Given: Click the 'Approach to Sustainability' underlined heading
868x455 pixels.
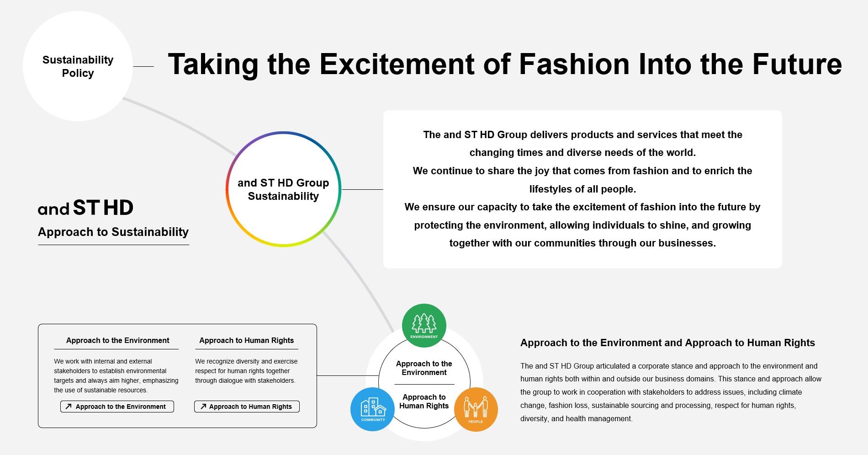Looking at the screenshot, I should (x=113, y=232).
